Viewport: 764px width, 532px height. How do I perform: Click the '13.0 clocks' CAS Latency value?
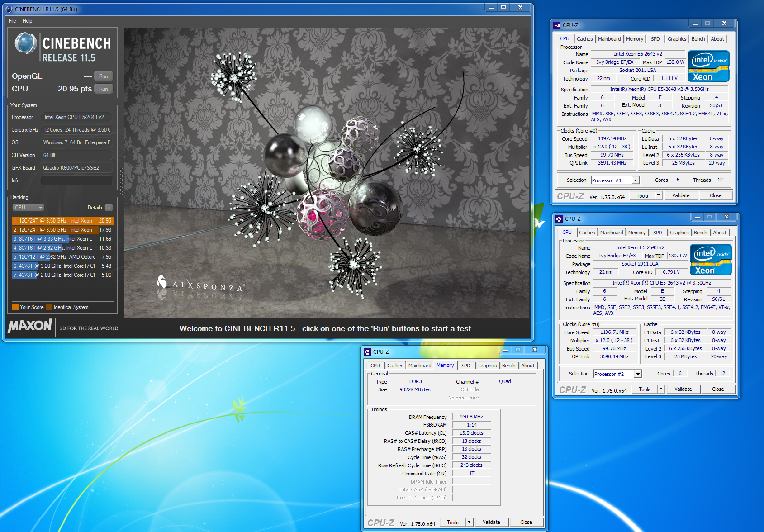coord(471,433)
